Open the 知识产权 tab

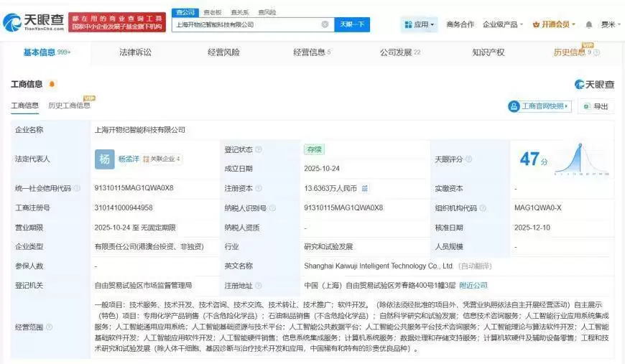tap(488, 52)
